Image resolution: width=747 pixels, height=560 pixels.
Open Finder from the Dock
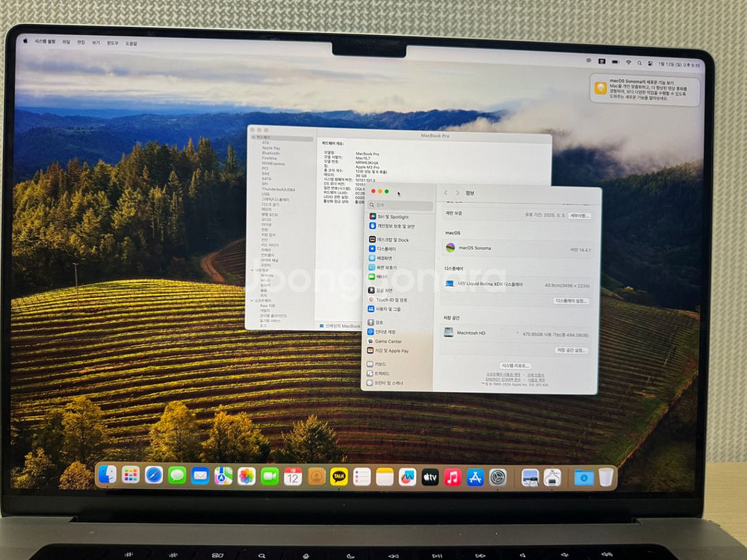(108, 475)
